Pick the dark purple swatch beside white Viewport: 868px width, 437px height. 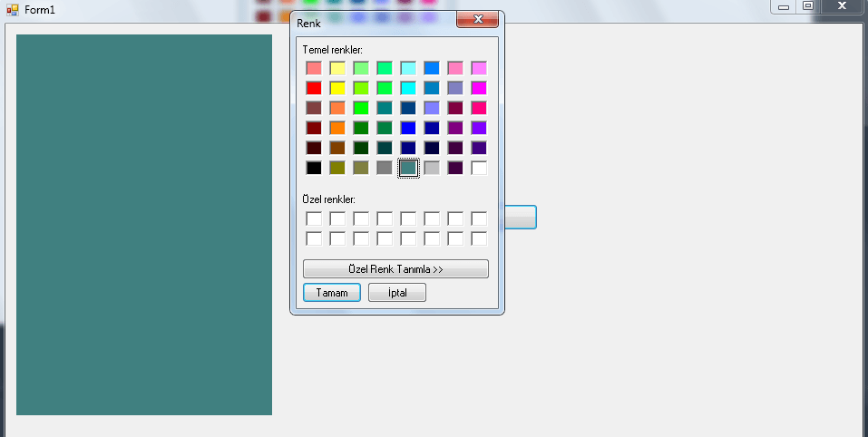[455, 168]
